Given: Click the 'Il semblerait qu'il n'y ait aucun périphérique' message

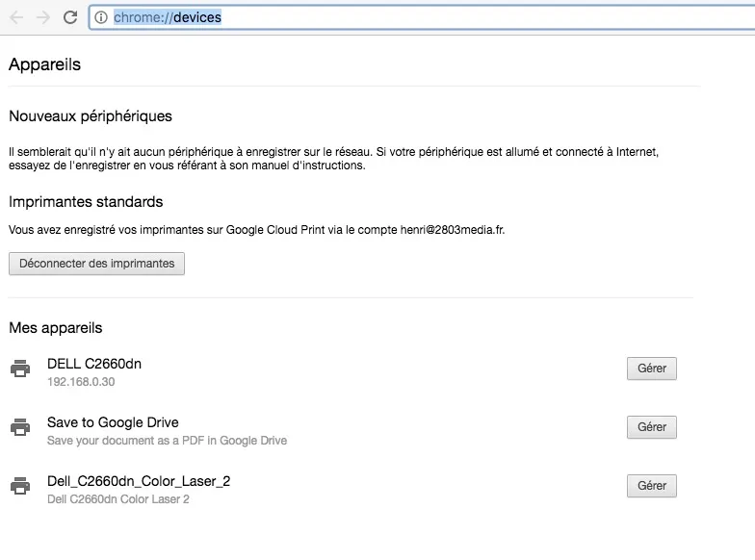Looking at the screenshot, I should [x=333, y=159].
